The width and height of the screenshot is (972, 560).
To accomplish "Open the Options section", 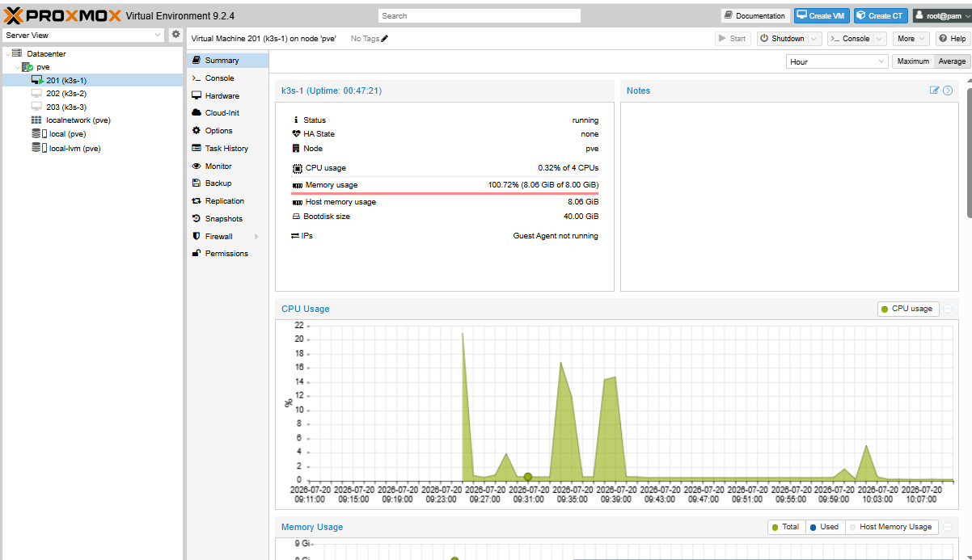I will [227, 131].
